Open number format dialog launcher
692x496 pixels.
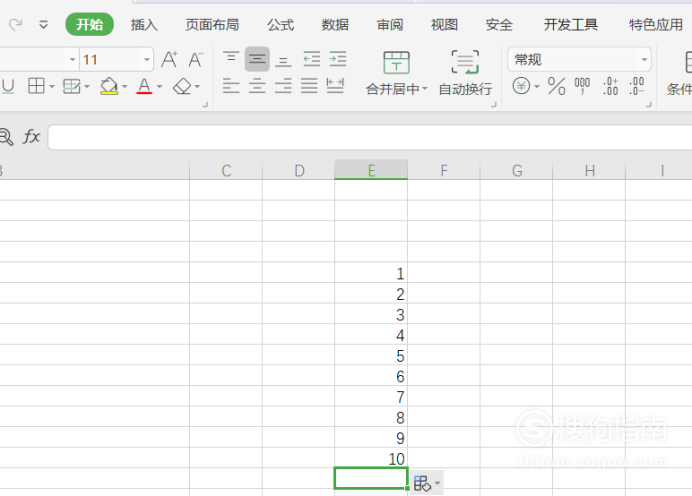tap(649, 105)
